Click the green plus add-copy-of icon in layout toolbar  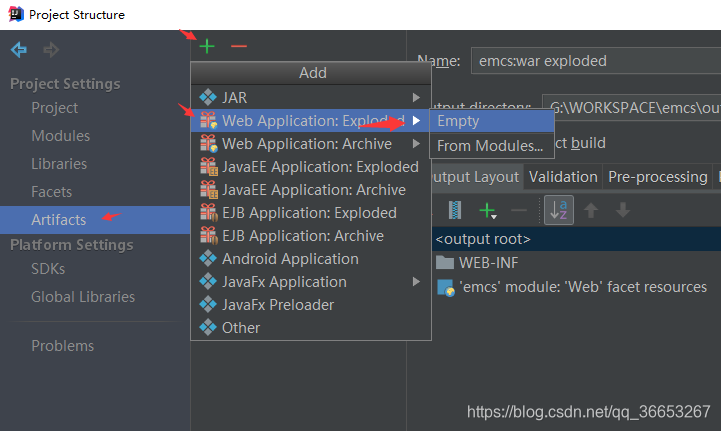point(487,211)
